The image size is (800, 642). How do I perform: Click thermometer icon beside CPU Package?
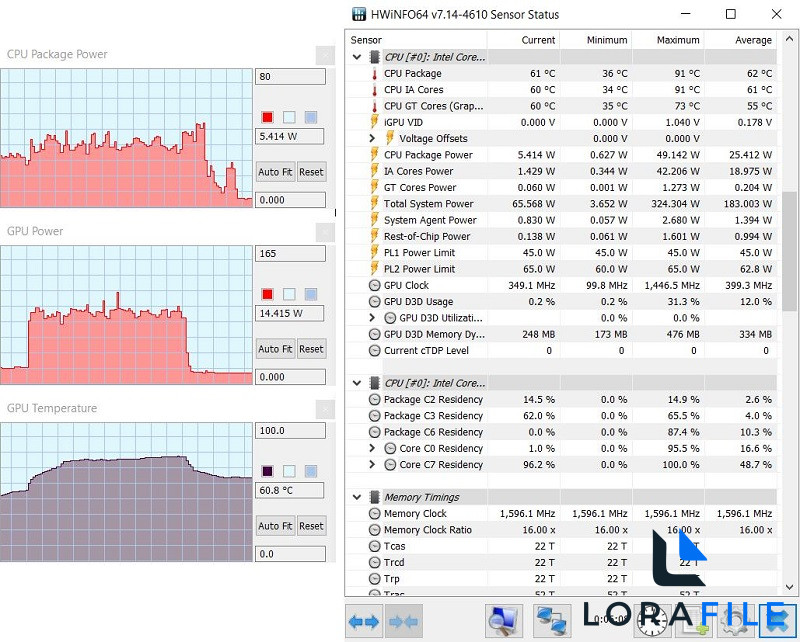(x=374, y=73)
